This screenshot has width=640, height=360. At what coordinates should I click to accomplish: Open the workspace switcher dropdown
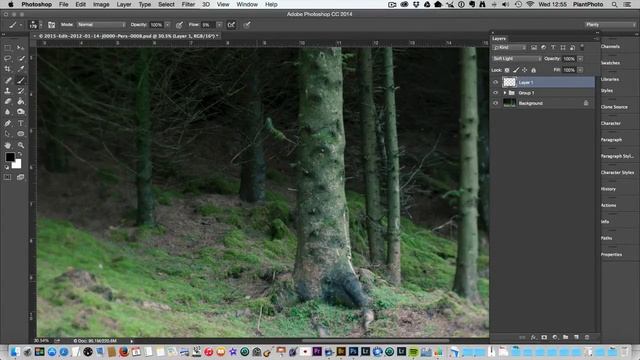point(611,25)
